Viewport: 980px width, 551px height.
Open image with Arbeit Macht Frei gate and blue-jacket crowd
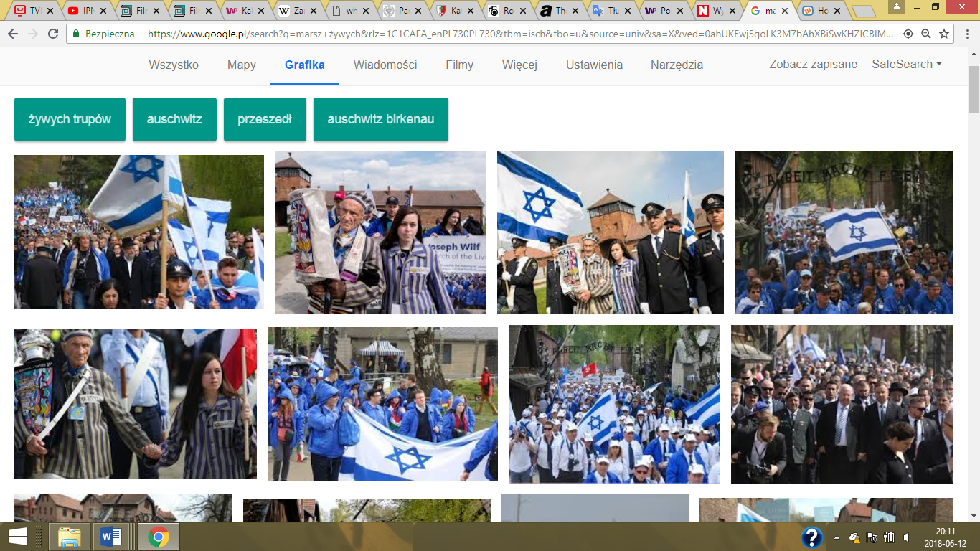[844, 232]
